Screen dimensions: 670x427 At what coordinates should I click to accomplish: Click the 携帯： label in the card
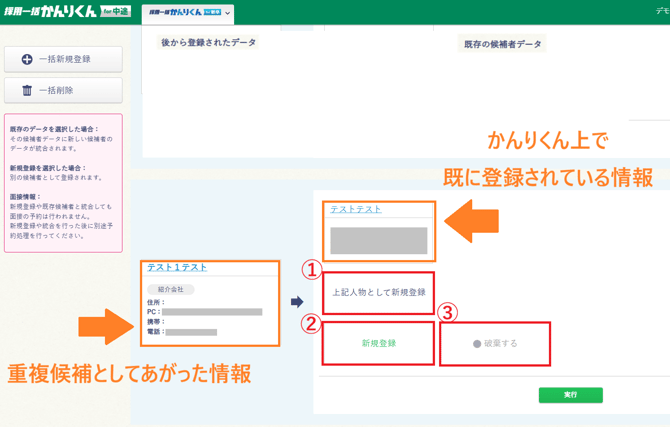click(156, 321)
